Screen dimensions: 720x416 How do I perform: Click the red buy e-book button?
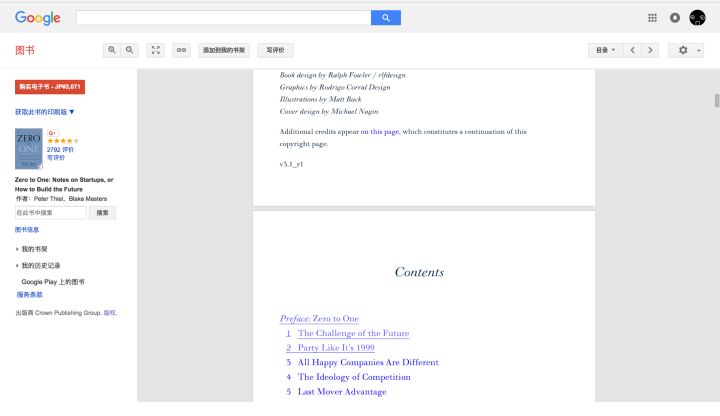pyautogui.click(x=50, y=87)
